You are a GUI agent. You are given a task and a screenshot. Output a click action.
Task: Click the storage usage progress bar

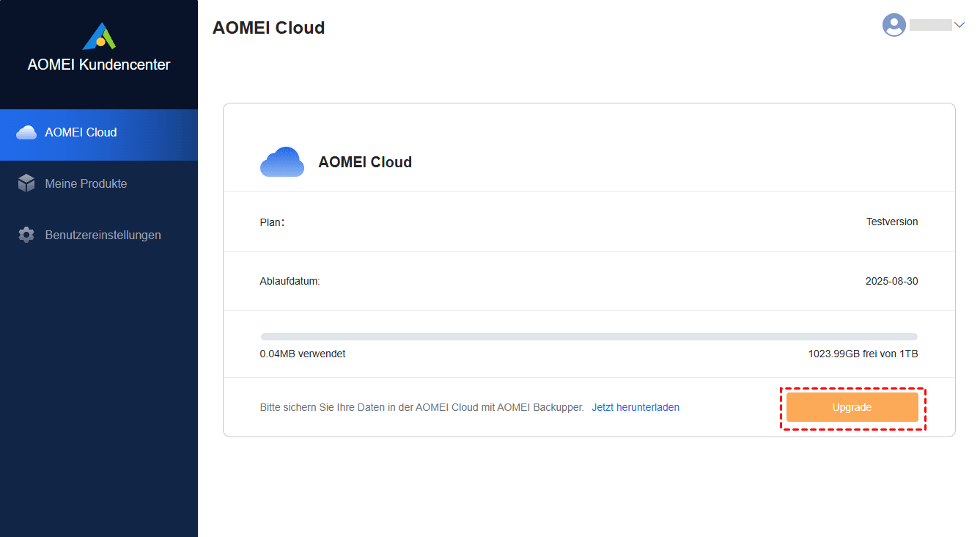[x=589, y=337]
